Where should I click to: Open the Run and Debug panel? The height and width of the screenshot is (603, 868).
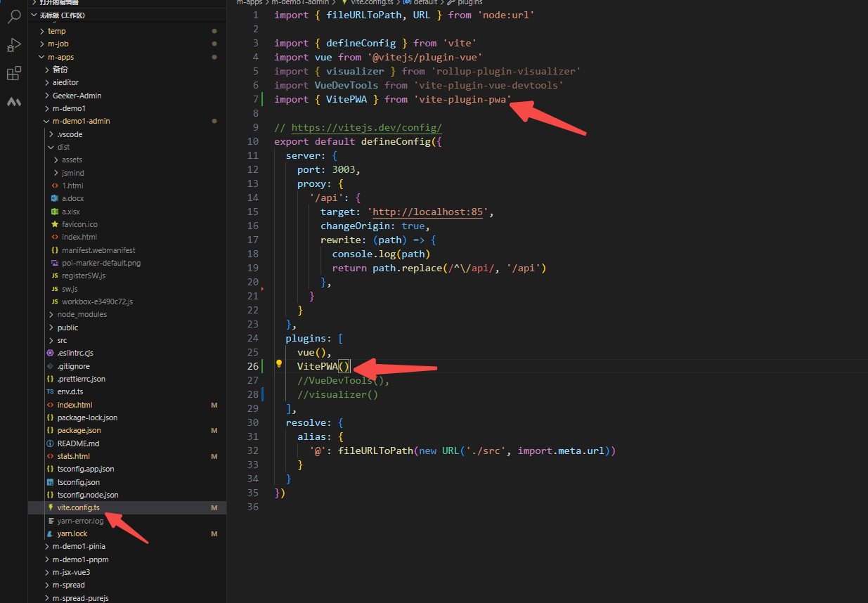point(14,45)
